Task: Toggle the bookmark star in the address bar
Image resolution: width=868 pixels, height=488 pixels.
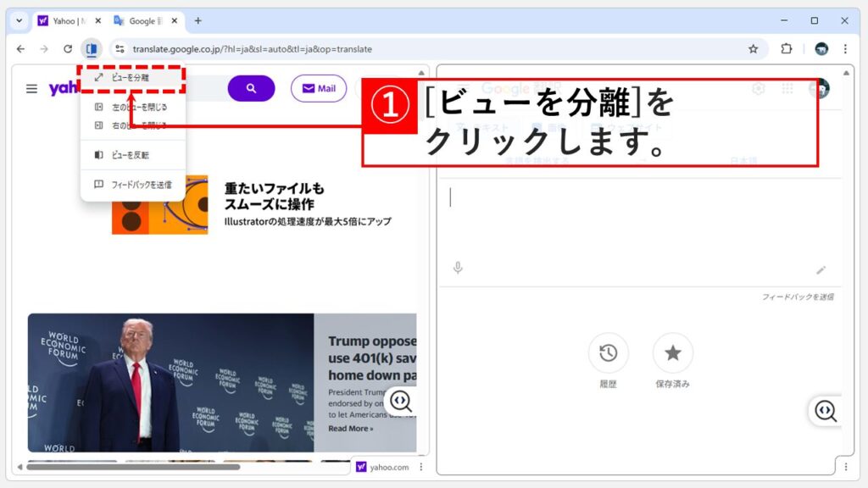Action: click(x=753, y=49)
